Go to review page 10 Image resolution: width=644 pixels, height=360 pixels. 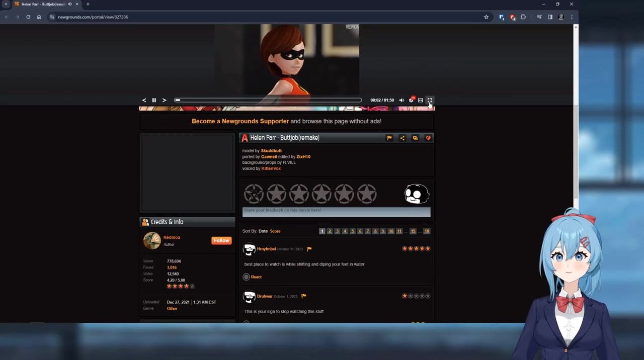391,231
